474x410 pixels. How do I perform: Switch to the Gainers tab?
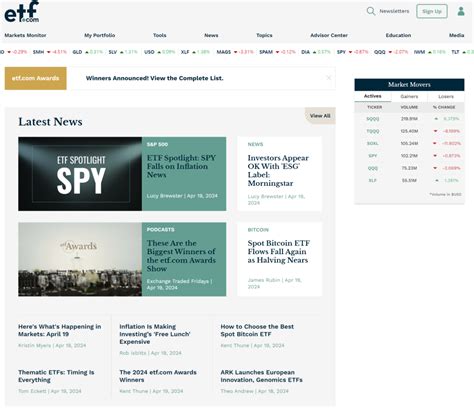coord(409,96)
